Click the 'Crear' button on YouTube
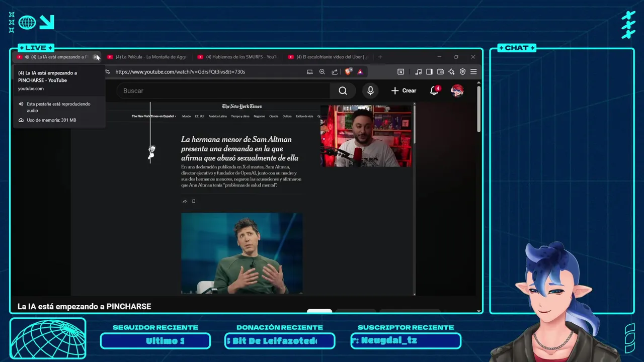Viewport: 644px width, 362px height. (404, 90)
